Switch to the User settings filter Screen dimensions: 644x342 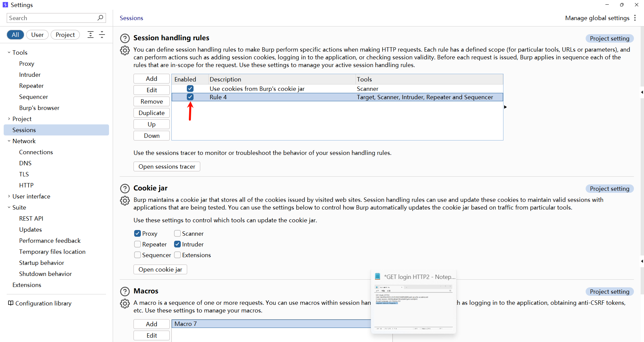point(37,35)
